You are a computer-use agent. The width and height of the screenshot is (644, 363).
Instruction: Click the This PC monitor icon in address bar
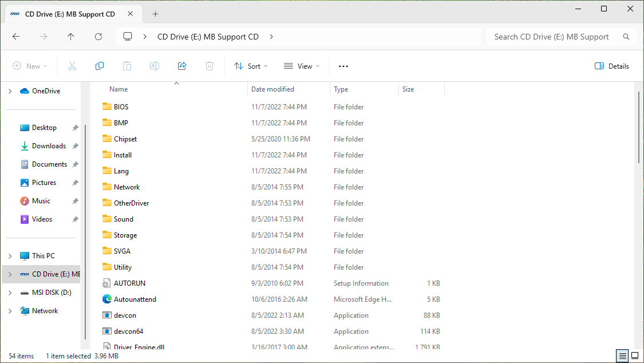pos(128,37)
